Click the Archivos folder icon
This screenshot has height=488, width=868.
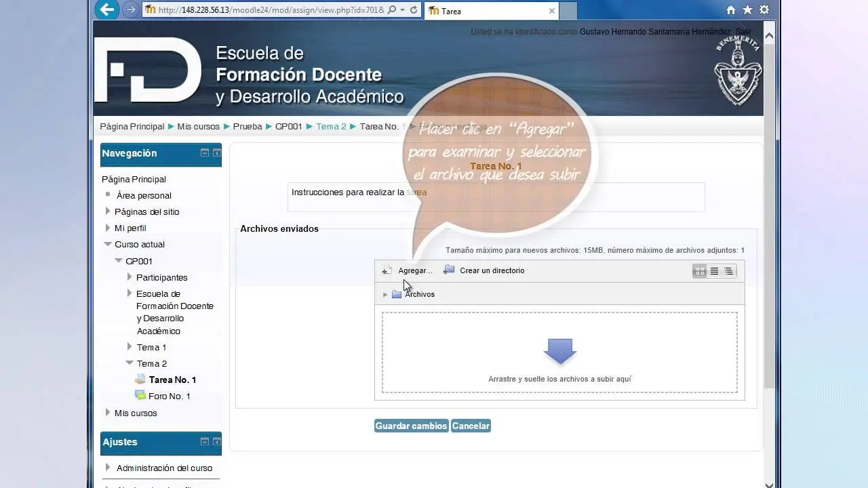point(397,294)
